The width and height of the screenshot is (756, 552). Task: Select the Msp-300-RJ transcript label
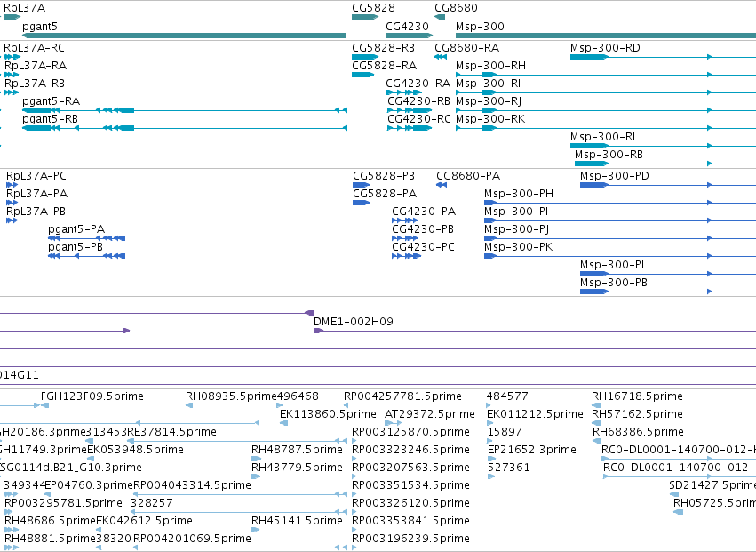tap(489, 101)
